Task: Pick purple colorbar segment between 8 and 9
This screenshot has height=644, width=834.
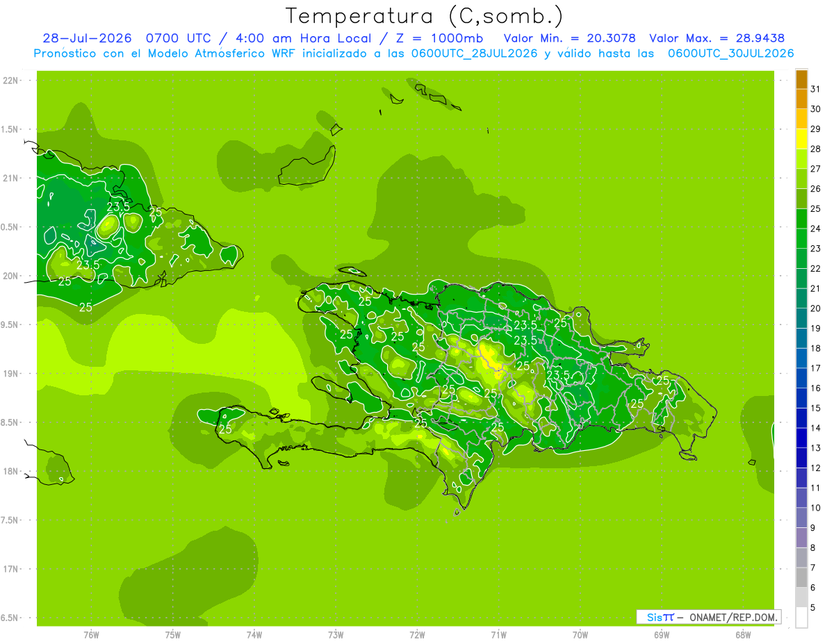Action: (801, 537)
